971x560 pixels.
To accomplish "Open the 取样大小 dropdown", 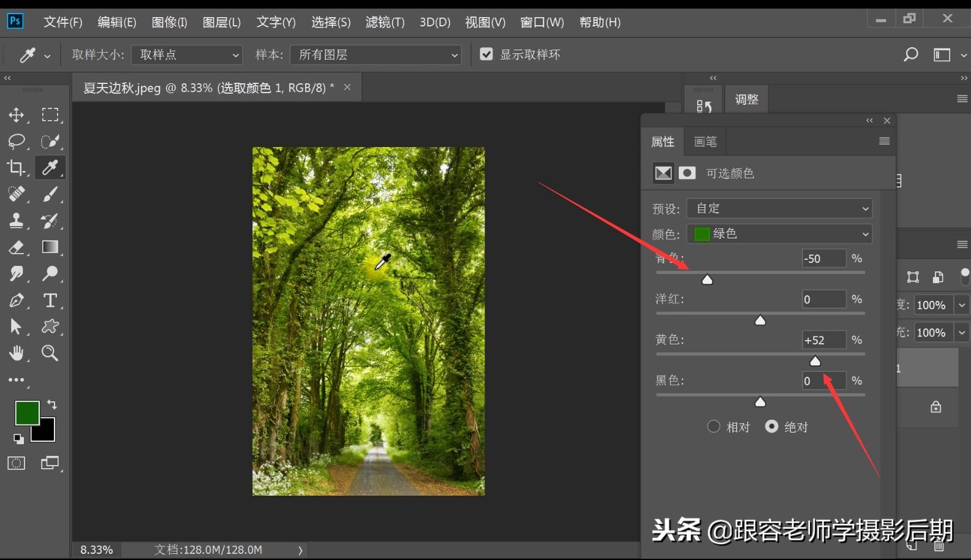I will (187, 55).
